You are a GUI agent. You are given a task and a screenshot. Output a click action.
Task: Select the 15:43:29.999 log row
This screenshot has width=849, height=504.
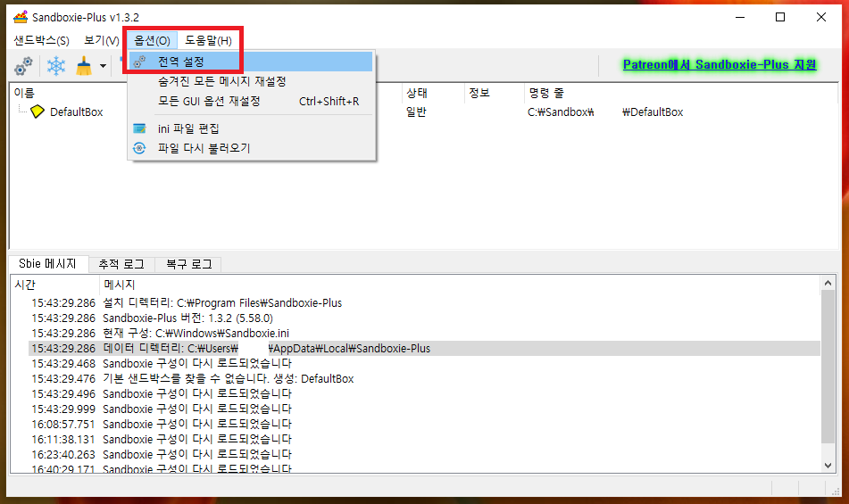(x=424, y=409)
